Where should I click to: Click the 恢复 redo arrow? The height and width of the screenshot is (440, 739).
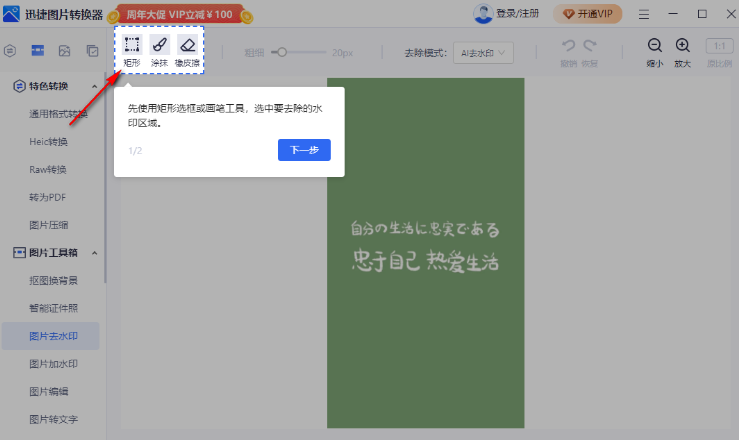590,46
